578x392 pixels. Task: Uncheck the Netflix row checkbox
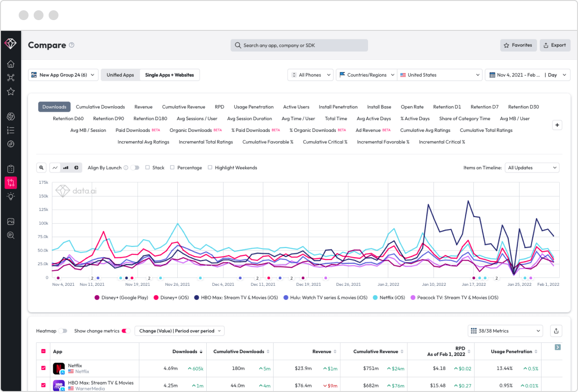[43, 368]
